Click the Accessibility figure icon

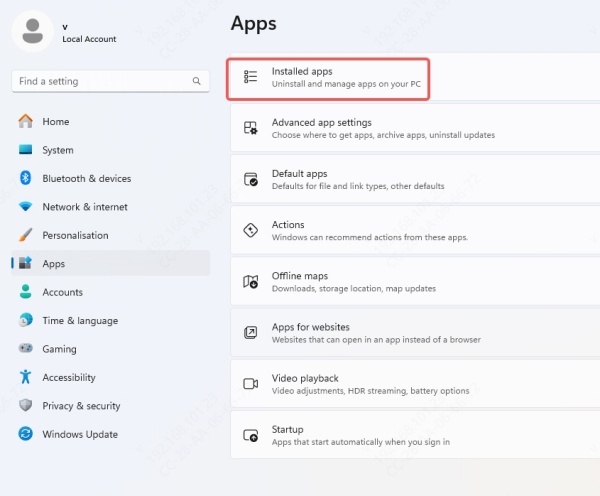[x=26, y=377]
